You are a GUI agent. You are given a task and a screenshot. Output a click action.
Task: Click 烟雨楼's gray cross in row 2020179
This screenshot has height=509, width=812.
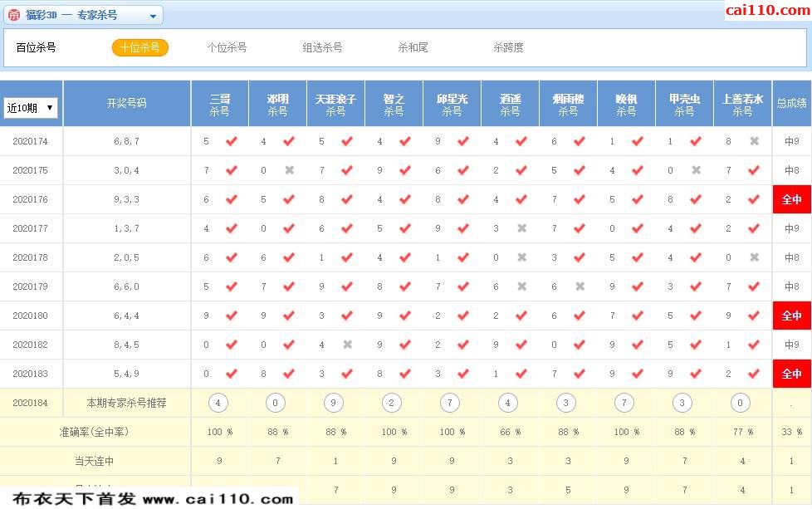click(x=580, y=286)
